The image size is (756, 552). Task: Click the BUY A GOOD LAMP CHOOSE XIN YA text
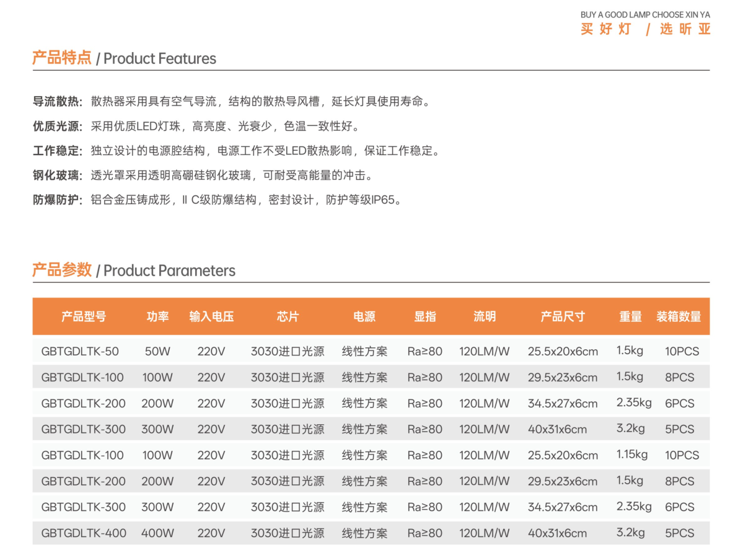[x=645, y=15]
